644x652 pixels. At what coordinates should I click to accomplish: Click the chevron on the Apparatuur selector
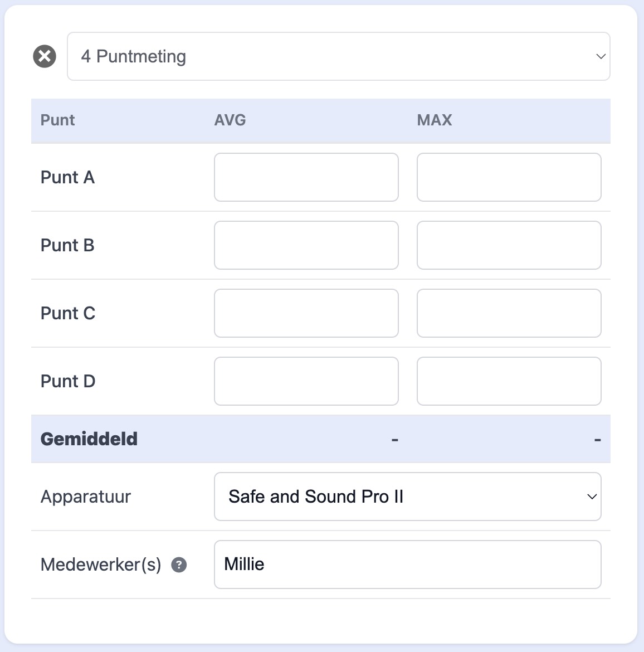point(591,497)
